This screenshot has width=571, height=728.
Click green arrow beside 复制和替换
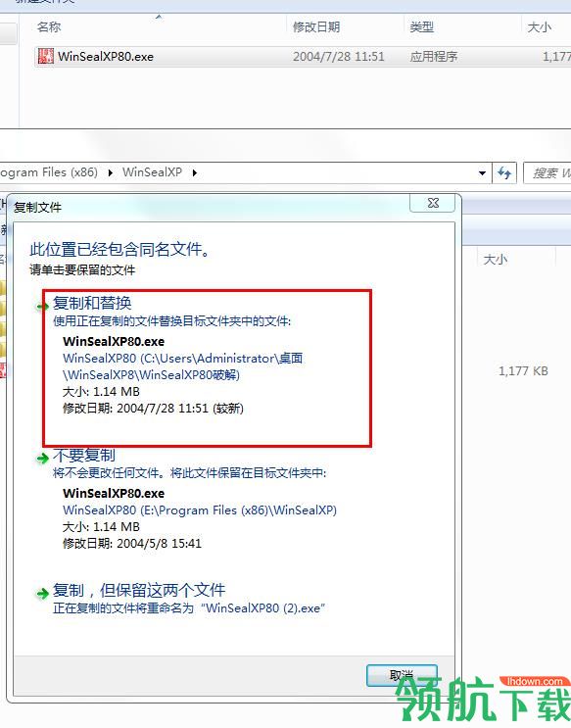pyautogui.click(x=43, y=306)
